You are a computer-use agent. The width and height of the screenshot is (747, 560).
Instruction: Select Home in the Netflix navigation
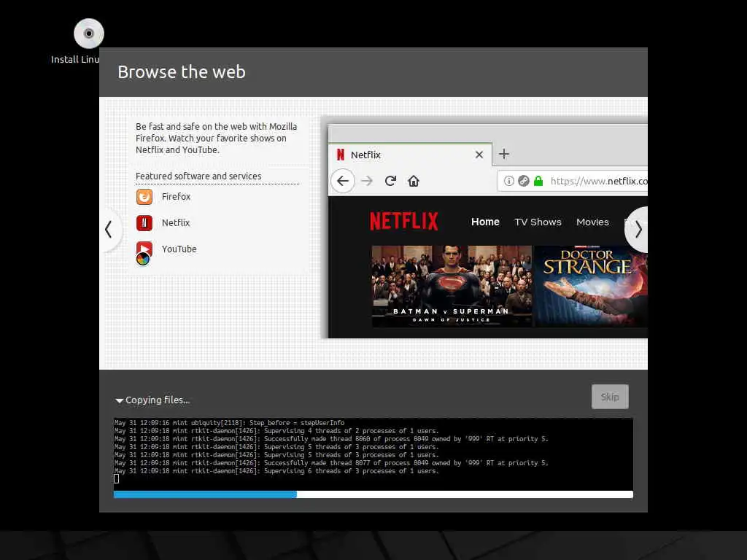[485, 222]
